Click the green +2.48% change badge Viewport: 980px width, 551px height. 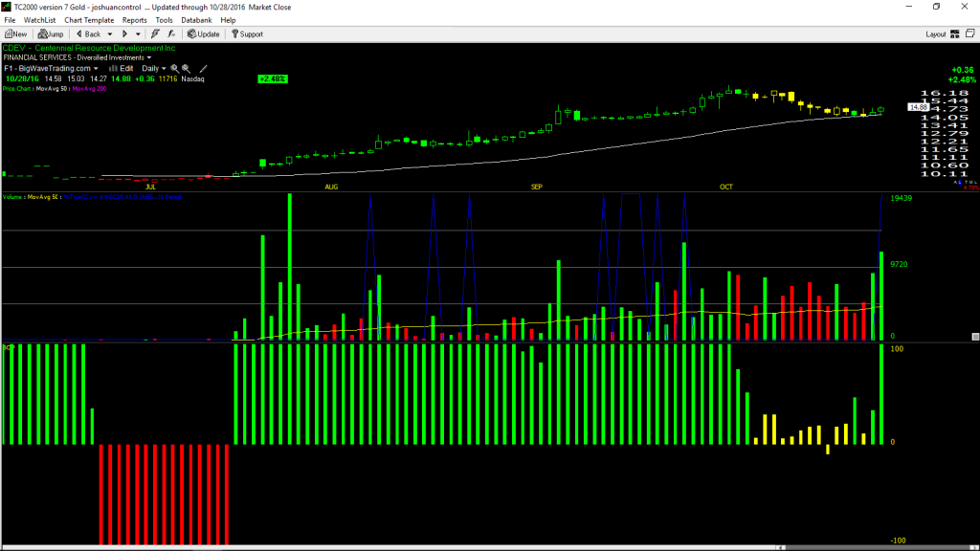coord(273,79)
